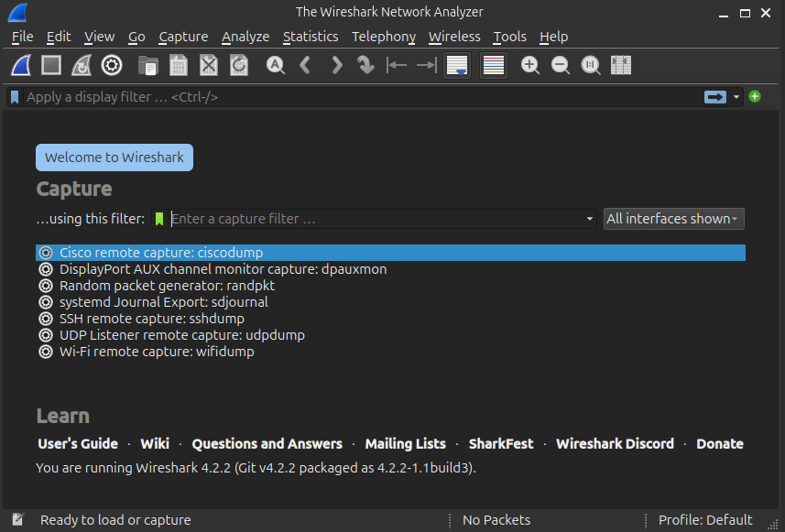Open the SharkFest link
This screenshot has width=785, height=532.
click(x=501, y=444)
